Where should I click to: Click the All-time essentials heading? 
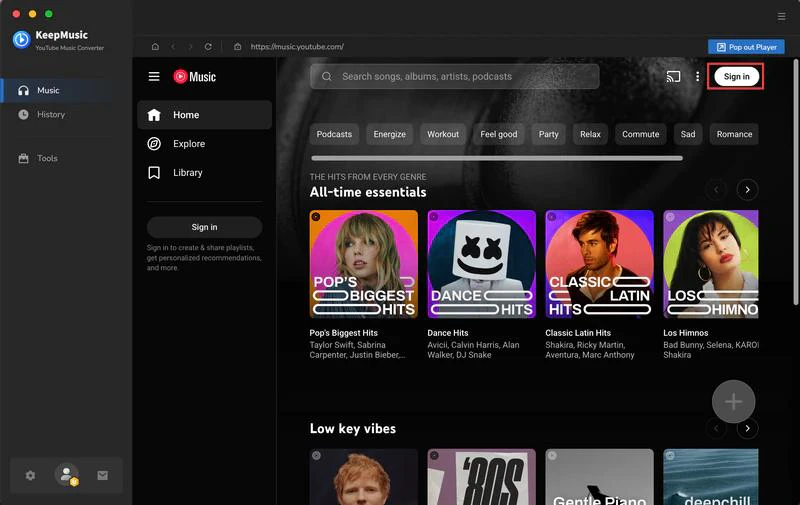point(368,192)
